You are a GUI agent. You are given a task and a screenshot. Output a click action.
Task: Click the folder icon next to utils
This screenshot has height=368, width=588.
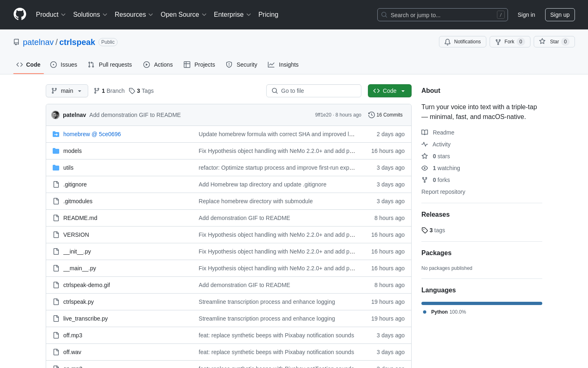coord(56,168)
